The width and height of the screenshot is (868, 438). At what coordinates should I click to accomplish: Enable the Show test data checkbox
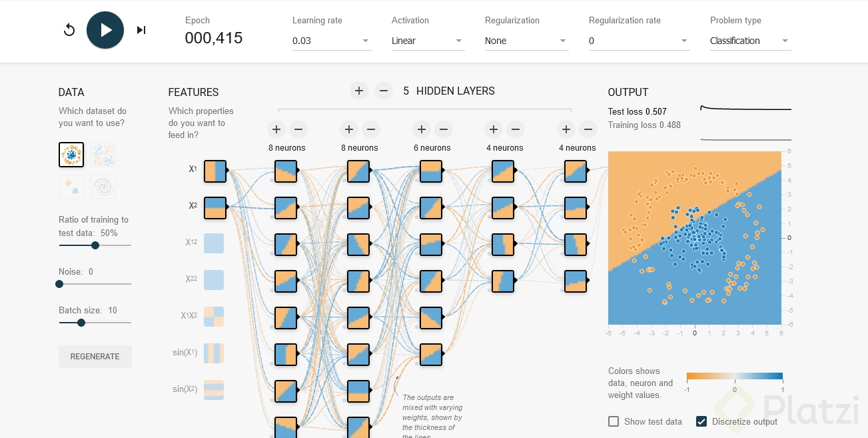614,421
